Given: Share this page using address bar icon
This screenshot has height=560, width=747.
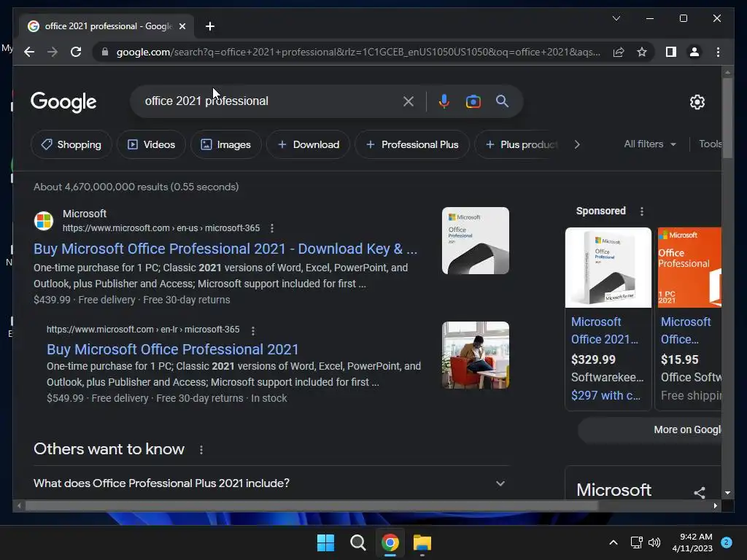Looking at the screenshot, I should pyautogui.click(x=619, y=52).
